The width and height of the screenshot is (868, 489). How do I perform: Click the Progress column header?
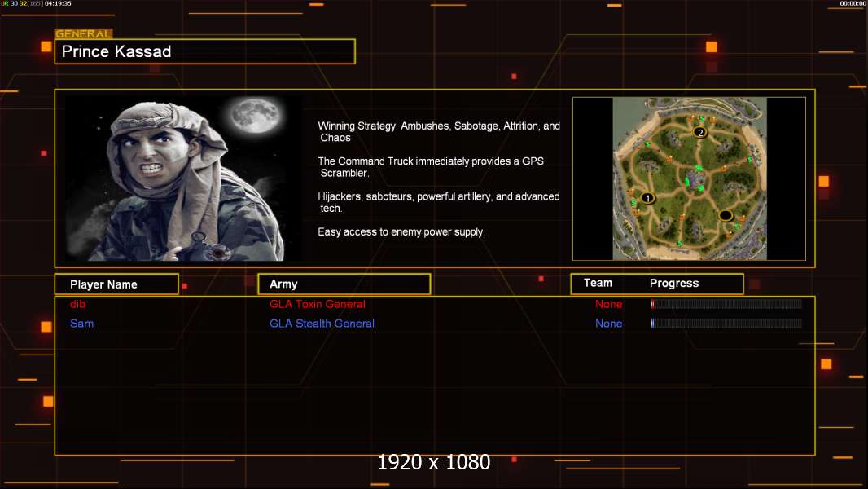(673, 283)
